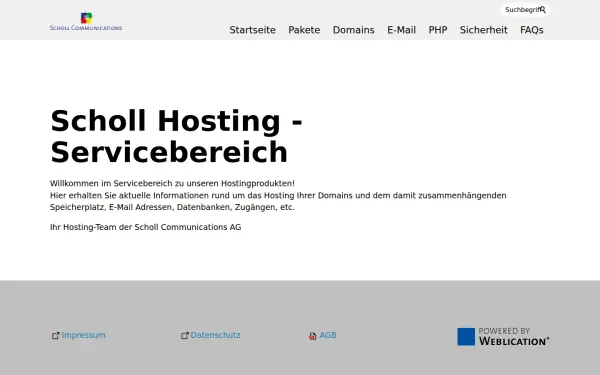Open the Powered by Weblication logo
The height and width of the screenshot is (375, 600).
503,336
